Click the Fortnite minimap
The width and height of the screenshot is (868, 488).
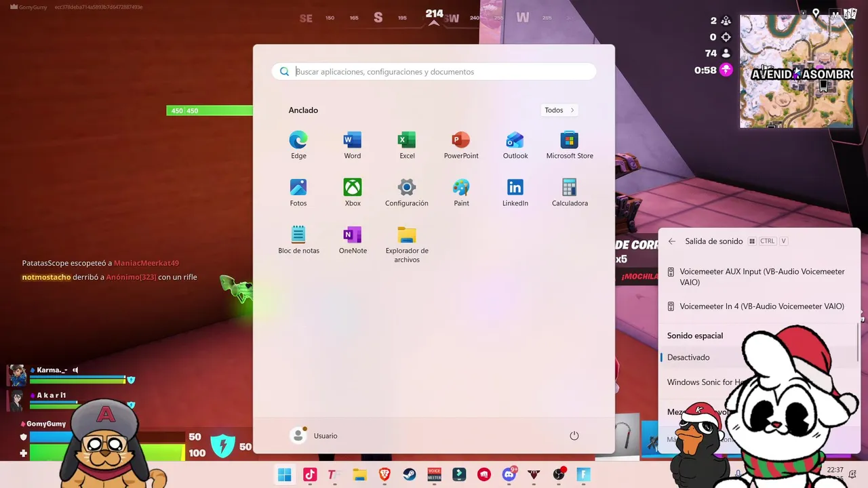(x=796, y=71)
